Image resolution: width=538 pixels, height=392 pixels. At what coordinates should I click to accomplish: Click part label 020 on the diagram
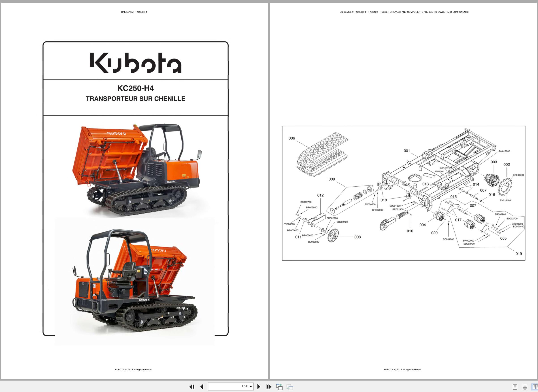click(434, 233)
